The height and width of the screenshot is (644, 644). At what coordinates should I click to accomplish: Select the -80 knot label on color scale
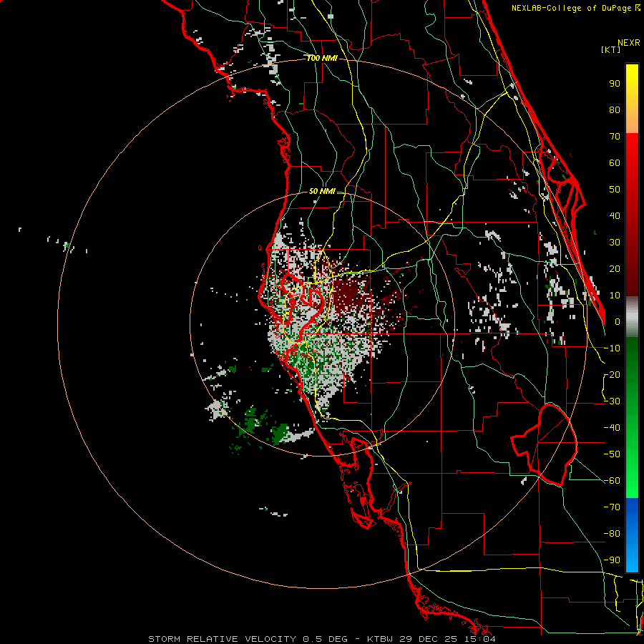[x=612, y=534]
